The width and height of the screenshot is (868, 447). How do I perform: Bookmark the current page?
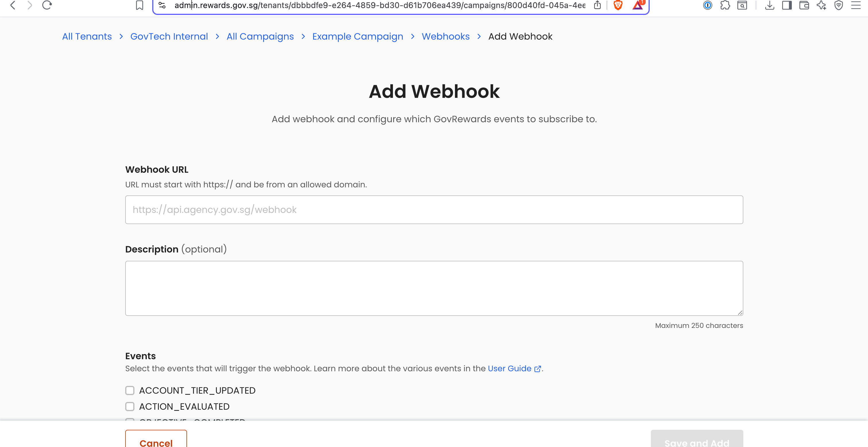[140, 5]
